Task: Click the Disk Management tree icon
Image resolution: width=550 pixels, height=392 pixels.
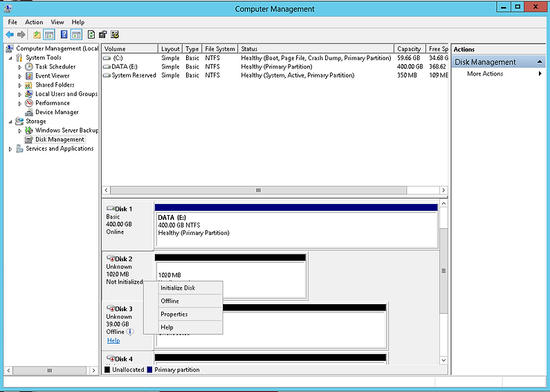Action: coord(29,140)
